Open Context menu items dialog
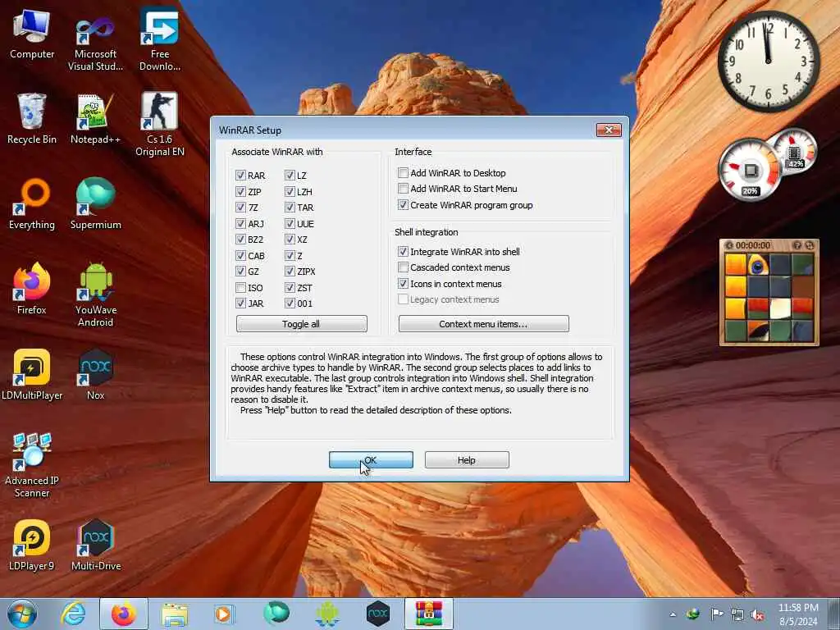 [x=483, y=323]
